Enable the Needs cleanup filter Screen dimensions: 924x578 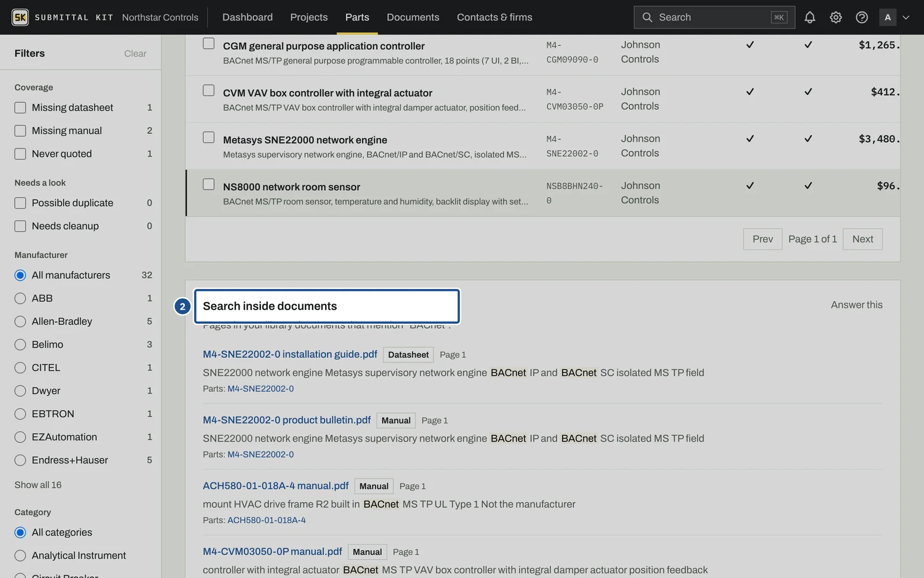click(x=20, y=226)
